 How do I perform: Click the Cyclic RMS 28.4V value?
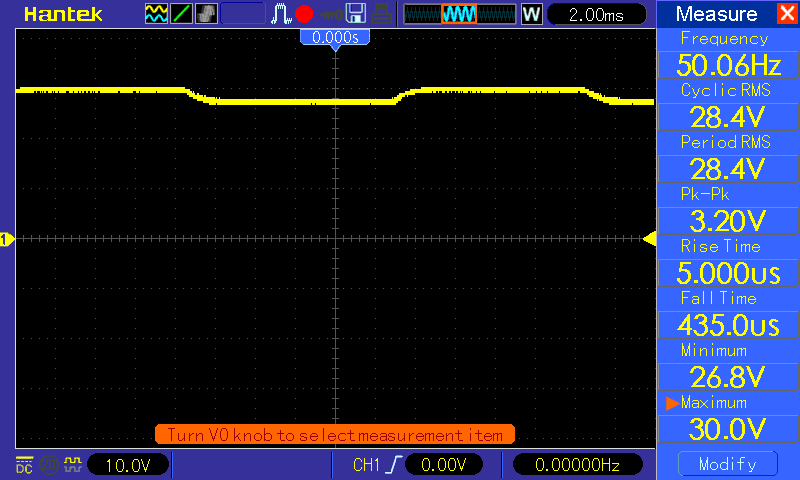728,117
